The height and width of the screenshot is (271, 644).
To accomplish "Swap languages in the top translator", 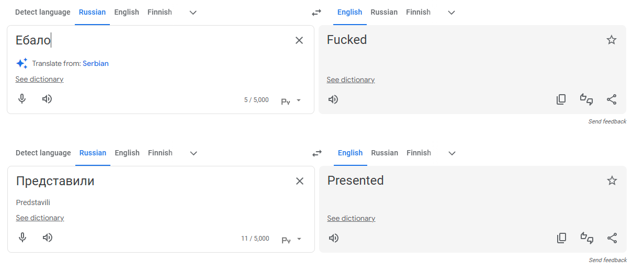I will point(317,12).
